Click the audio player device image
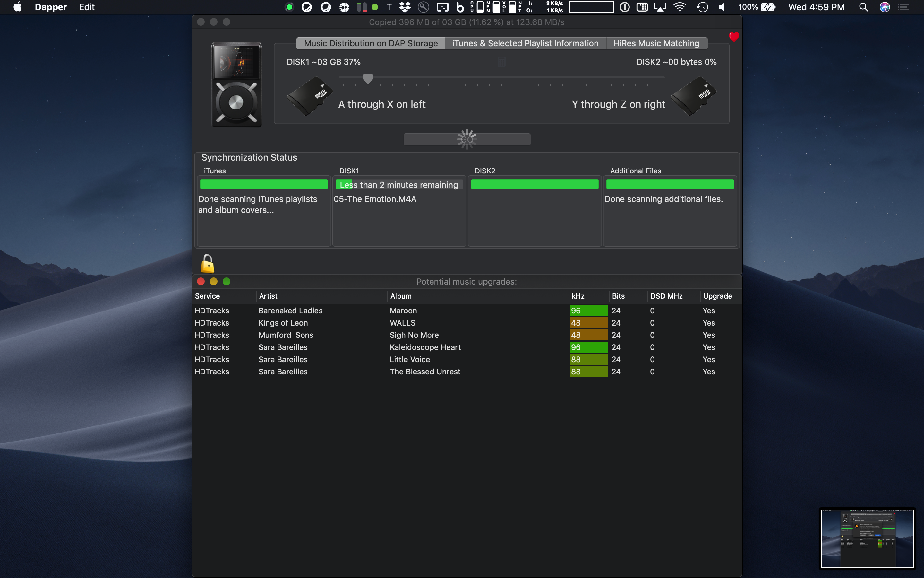 236,84
